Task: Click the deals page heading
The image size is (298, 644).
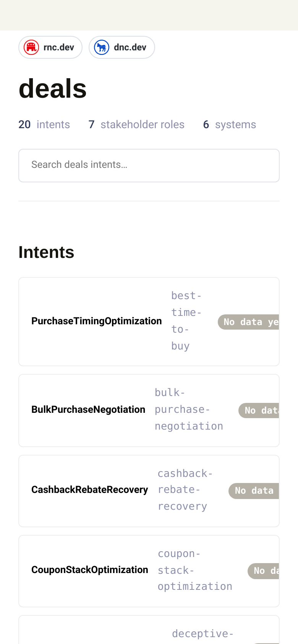Action: [x=53, y=89]
